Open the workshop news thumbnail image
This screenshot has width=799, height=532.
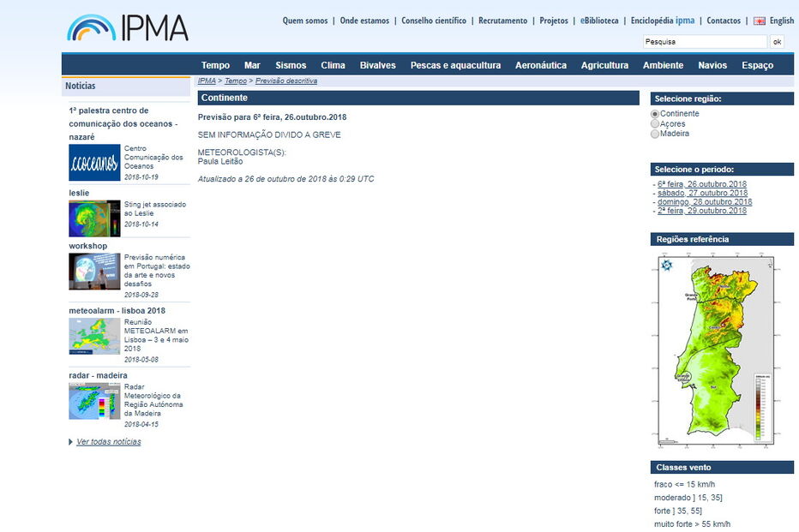point(94,272)
